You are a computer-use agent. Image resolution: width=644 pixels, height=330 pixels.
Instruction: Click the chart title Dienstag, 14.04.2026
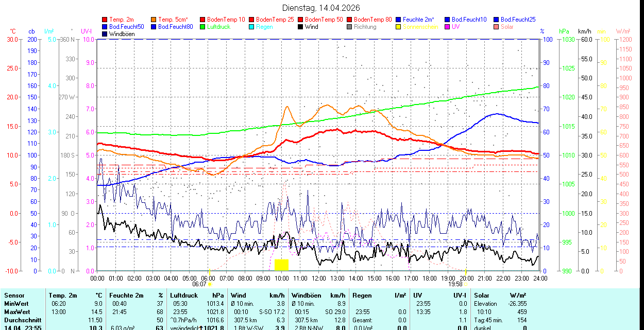click(x=321, y=8)
